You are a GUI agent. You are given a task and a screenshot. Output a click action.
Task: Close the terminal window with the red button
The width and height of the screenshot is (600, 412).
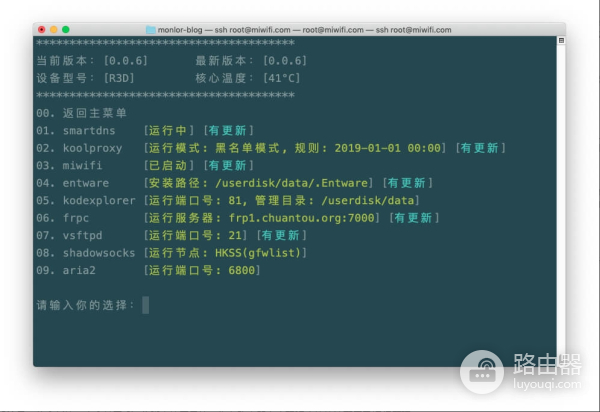tap(41, 30)
